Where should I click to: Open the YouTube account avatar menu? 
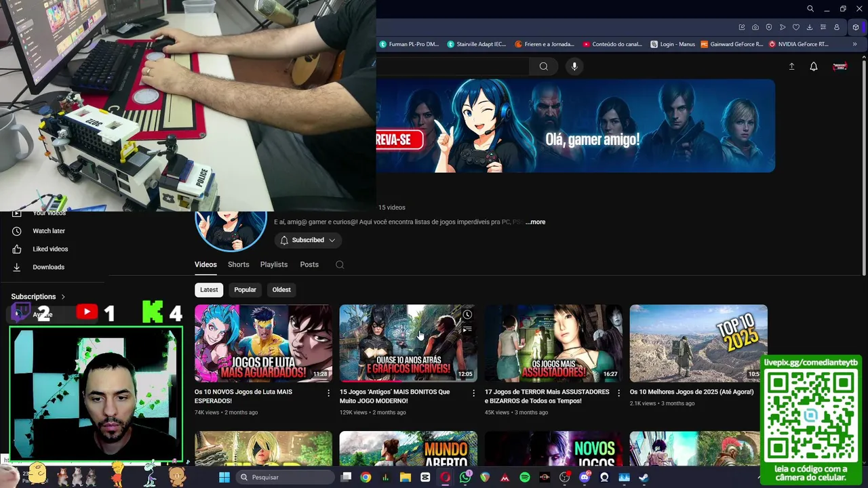[x=840, y=66]
